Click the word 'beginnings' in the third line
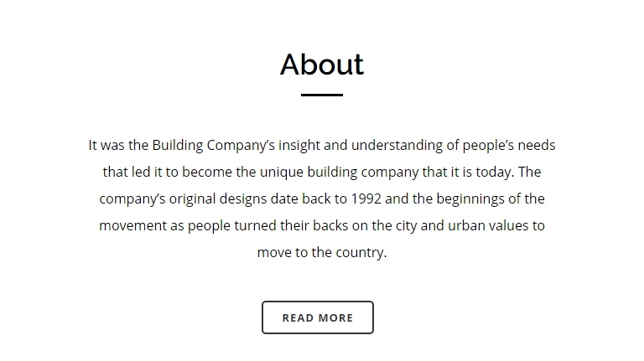 click(x=470, y=199)
